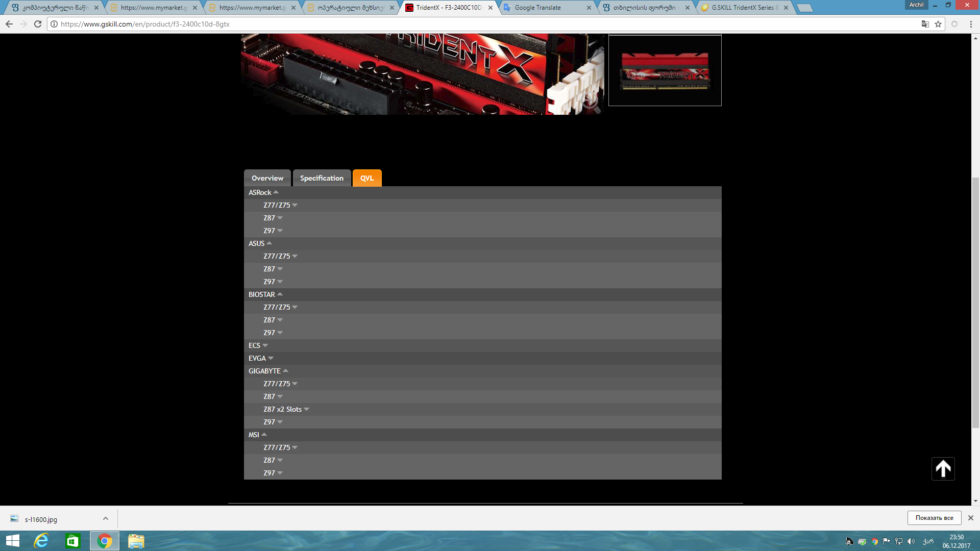Open the Windows Store taskbar icon
Image resolution: width=980 pixels, height=551 pixels.
point(72,541)
